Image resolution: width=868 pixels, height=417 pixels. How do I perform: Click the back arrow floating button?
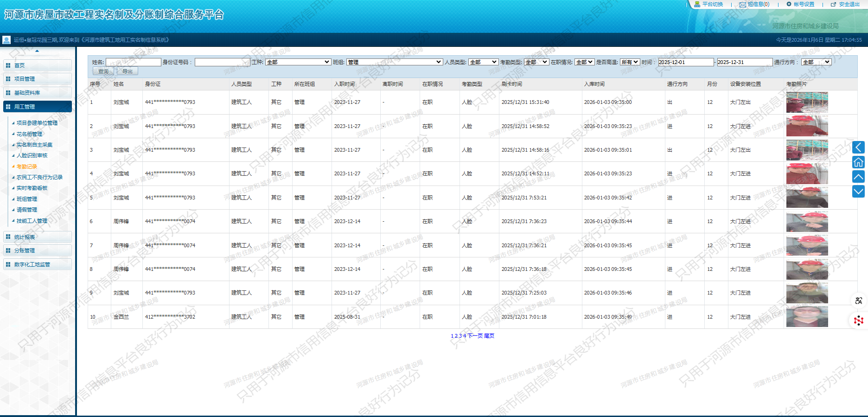[858, 148]
